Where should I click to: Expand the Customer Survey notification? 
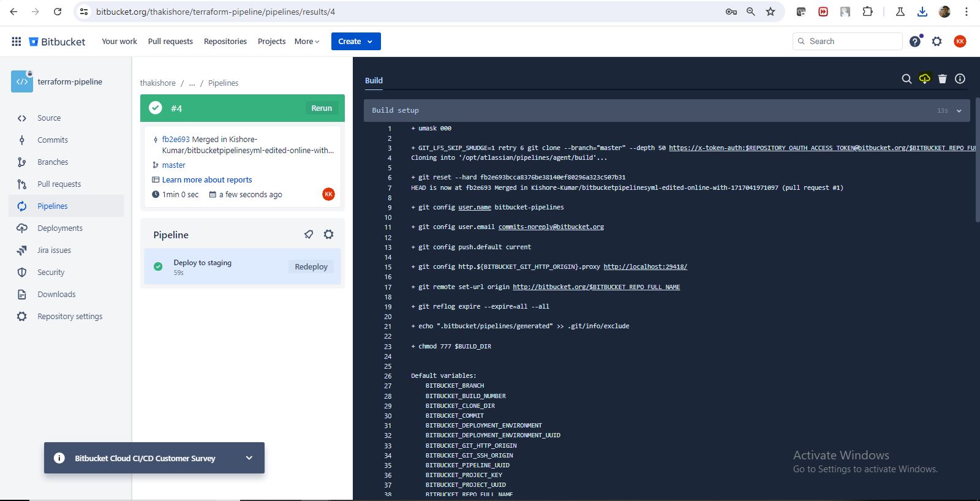[x=249, y=458]
